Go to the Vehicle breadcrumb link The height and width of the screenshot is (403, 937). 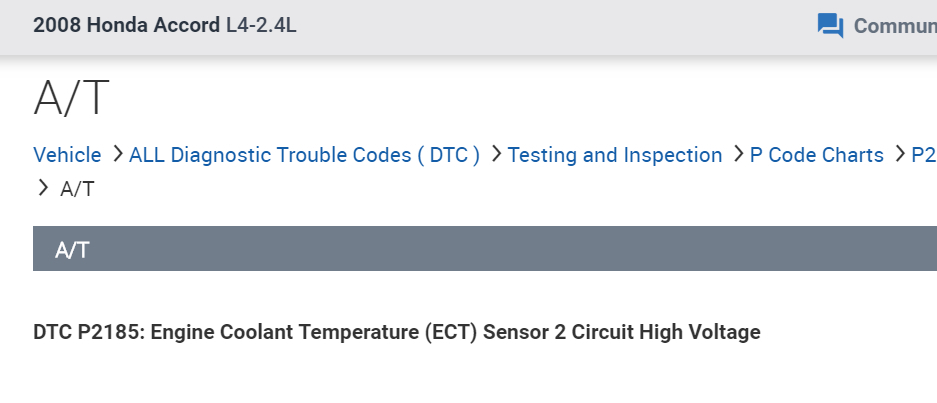click(67, 155)
